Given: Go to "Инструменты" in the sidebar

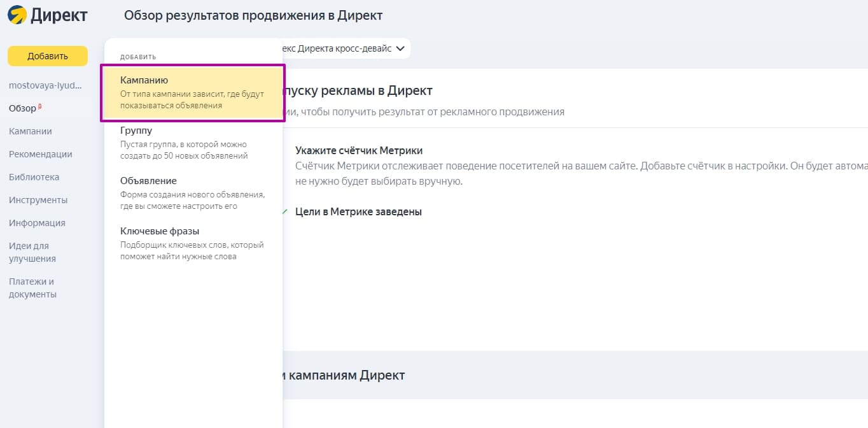Looking at the screenshot, I should tap(38, 199).
